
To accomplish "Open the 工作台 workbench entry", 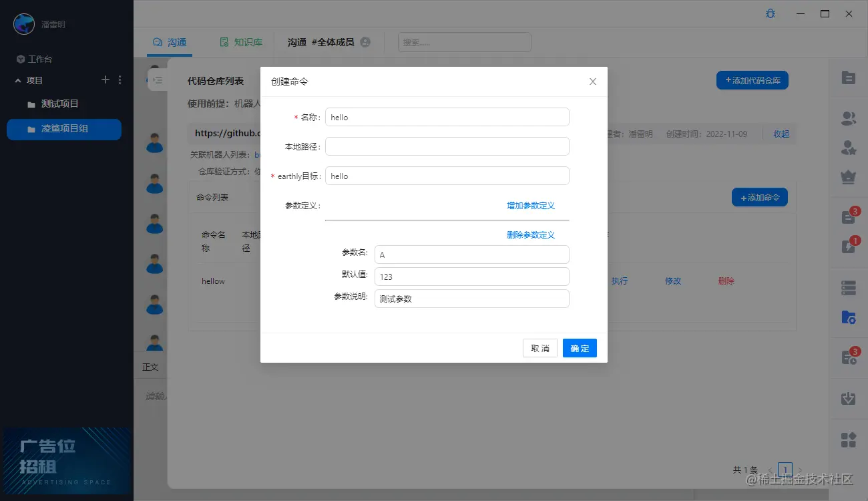I will click(x=34, y=59).
